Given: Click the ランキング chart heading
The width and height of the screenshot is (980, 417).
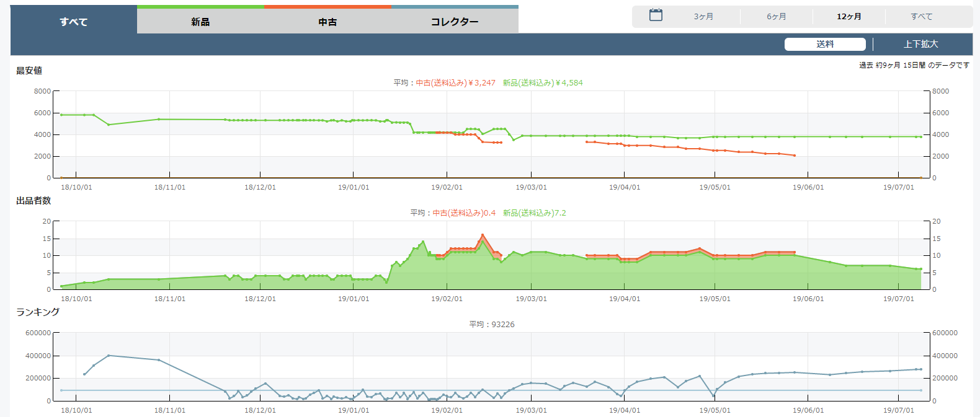Looking at the screenshot, I should tap(38, 312).
